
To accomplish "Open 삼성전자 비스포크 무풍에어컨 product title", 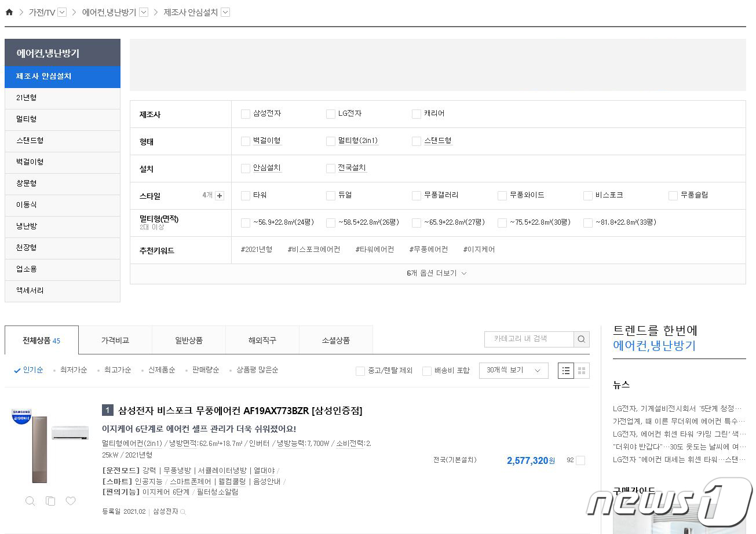I will [x=240, y=411].
